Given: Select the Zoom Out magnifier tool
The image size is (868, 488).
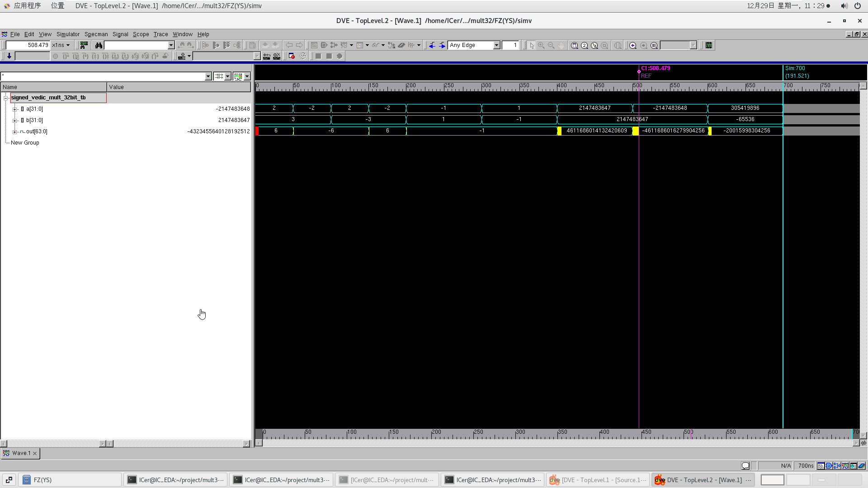Looking at the screenshot, I should click(x=551, y=45).
